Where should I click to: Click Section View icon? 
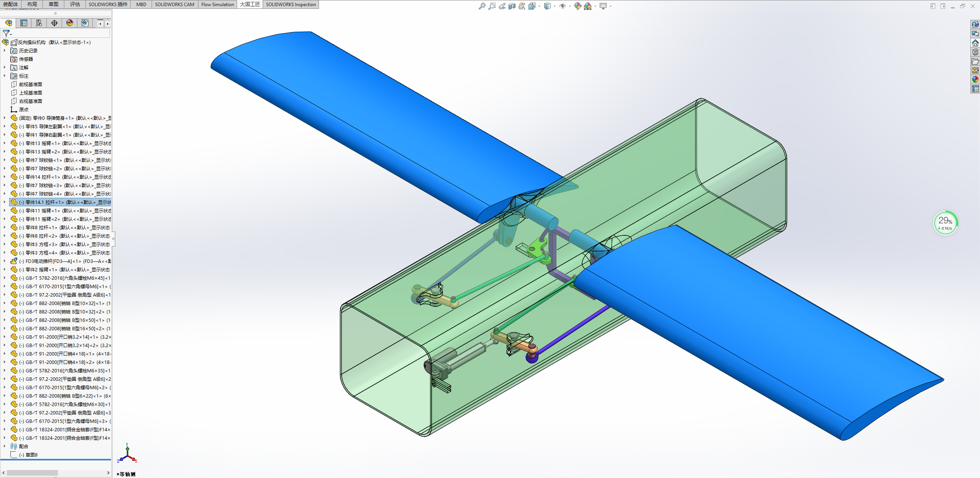(x=512, y=6)
